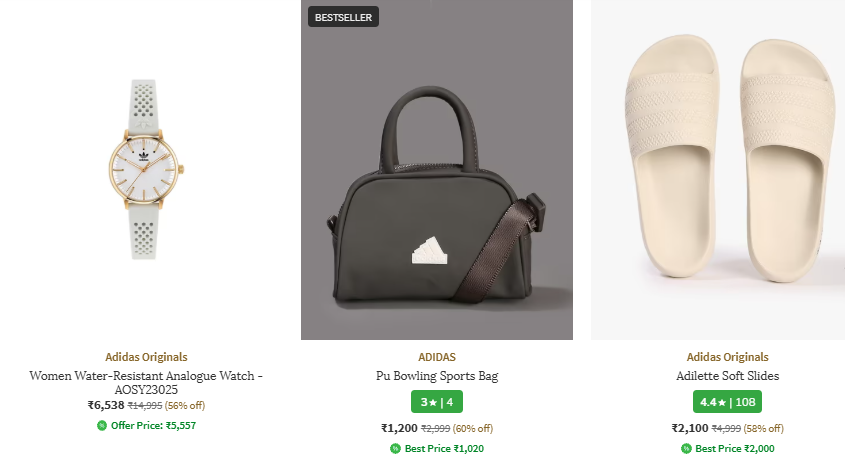This screenshot has width=845, height=471.
Task: Click the Best Price ₹2,000 text
Action: (734, 449)
